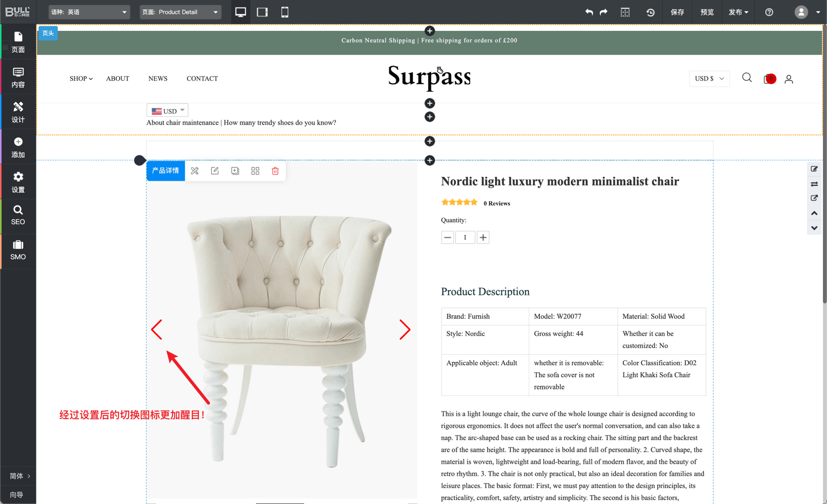The height and width of the screenshot is (504, 827).
Task: Increase quantity with the plus button
Action: tap(483, 237)
